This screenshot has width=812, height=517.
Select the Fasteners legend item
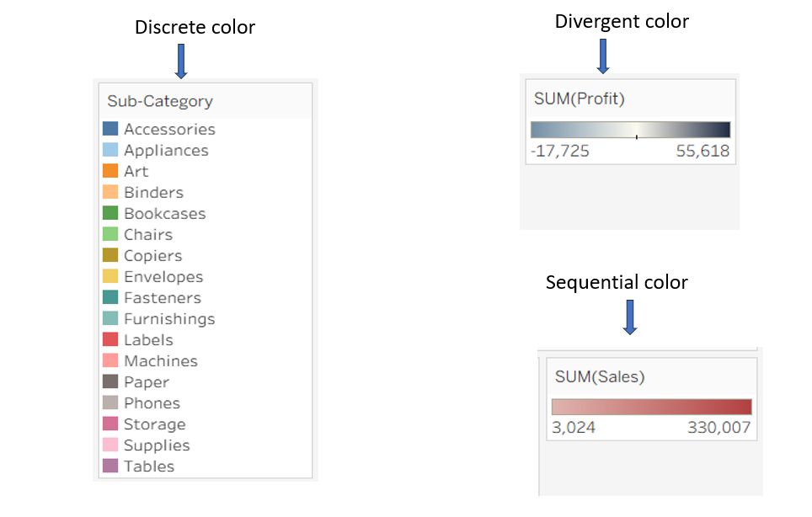coord(163,297)
